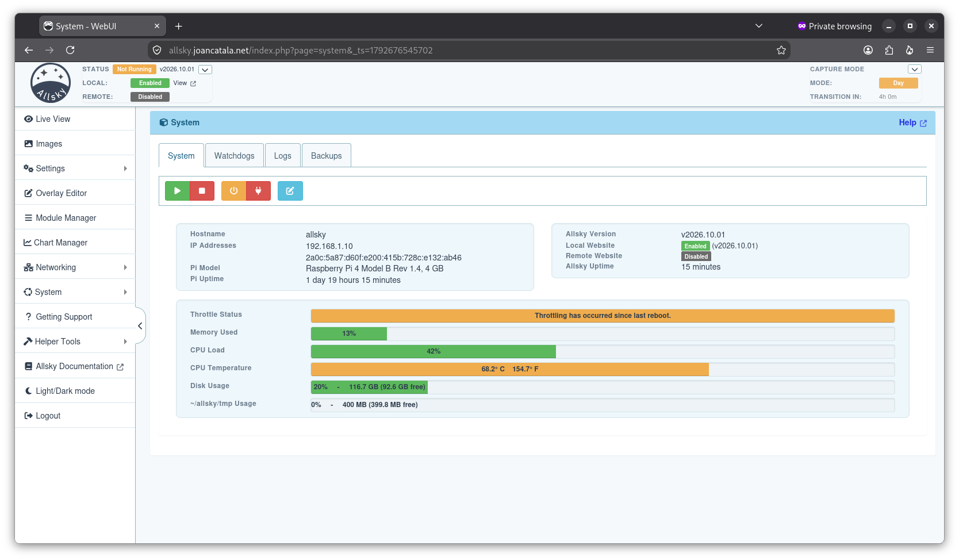Open the Logs tab
Screen dimensions: 959x560
(282, 156)
